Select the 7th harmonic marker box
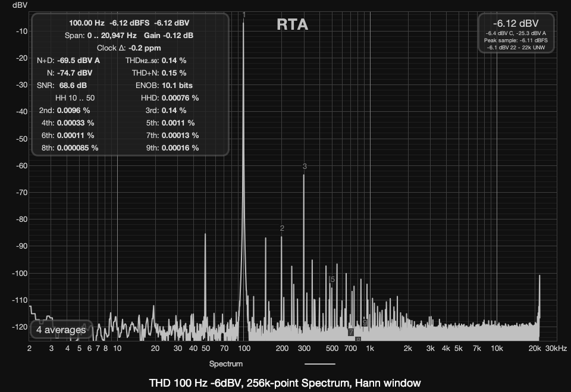Screen dimensions: 571x392 pyautogui.click(x=351, y=332)
